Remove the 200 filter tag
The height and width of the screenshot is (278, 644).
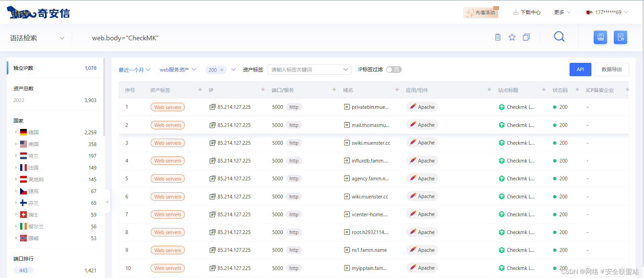tap(222, 70)
